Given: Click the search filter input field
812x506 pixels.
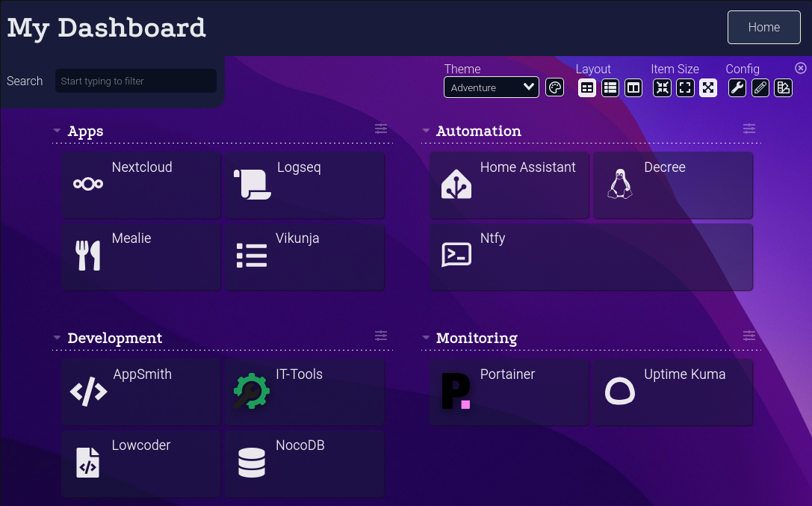Looking at the screenshot, I should pyautogui.click(x=135, y=81).
